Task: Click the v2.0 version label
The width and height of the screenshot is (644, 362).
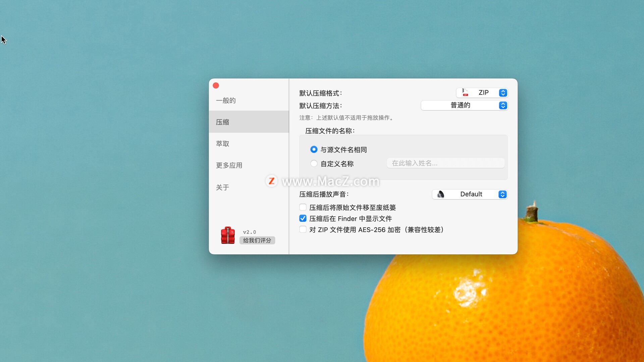Action: click(x=250, y=232)
